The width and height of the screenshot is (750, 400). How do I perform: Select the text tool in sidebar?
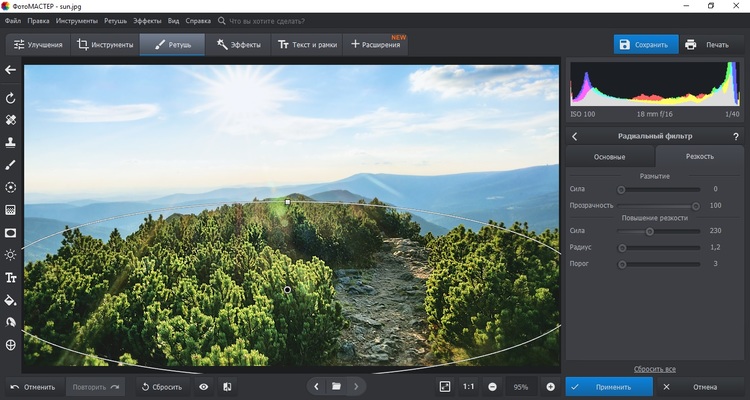[x=11, y=277]
